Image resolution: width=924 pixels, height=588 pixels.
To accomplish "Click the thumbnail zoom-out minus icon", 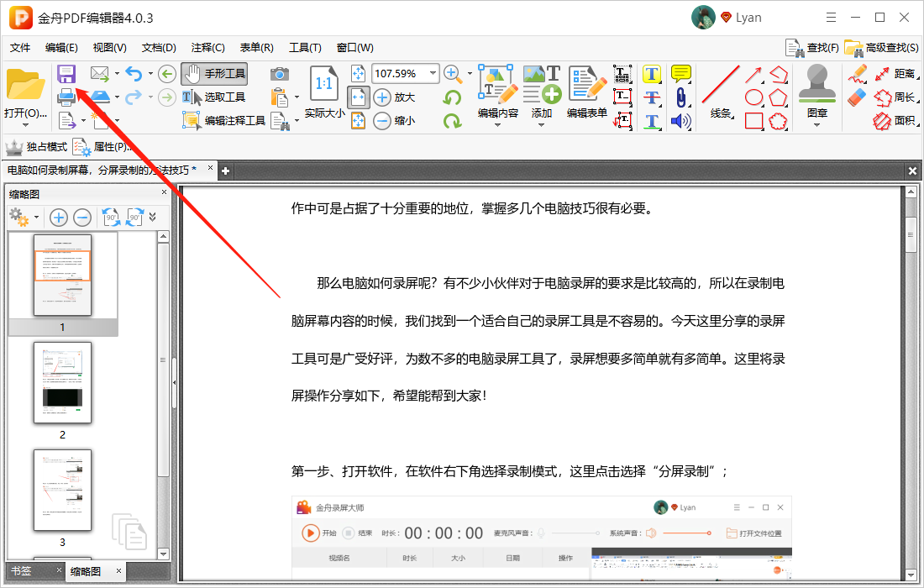I will [82, 218].
